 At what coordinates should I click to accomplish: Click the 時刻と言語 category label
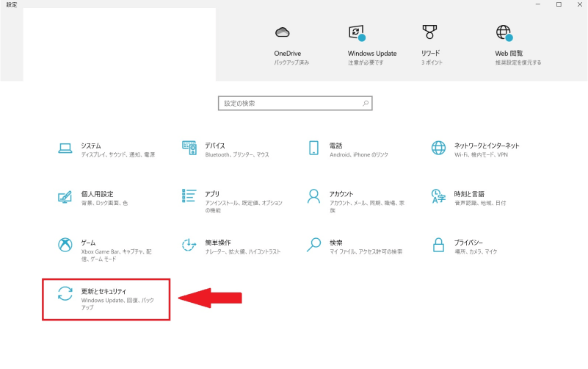point(469,194)
